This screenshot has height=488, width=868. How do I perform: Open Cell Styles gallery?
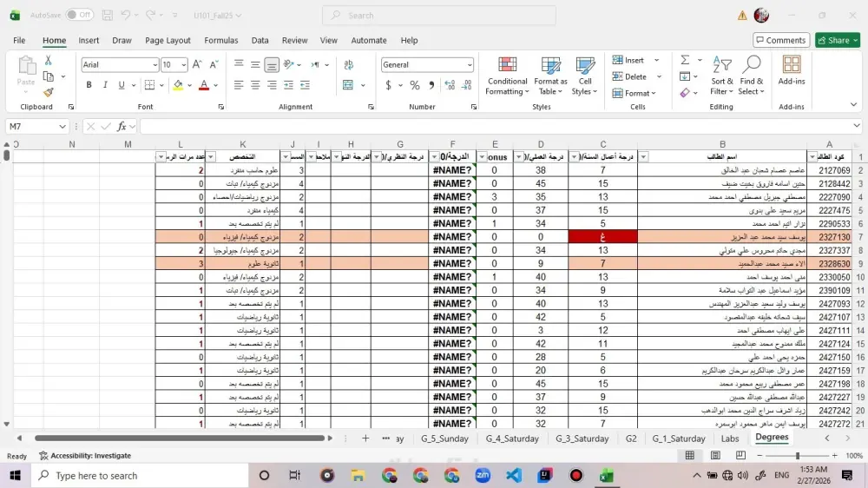pos(584,76)
